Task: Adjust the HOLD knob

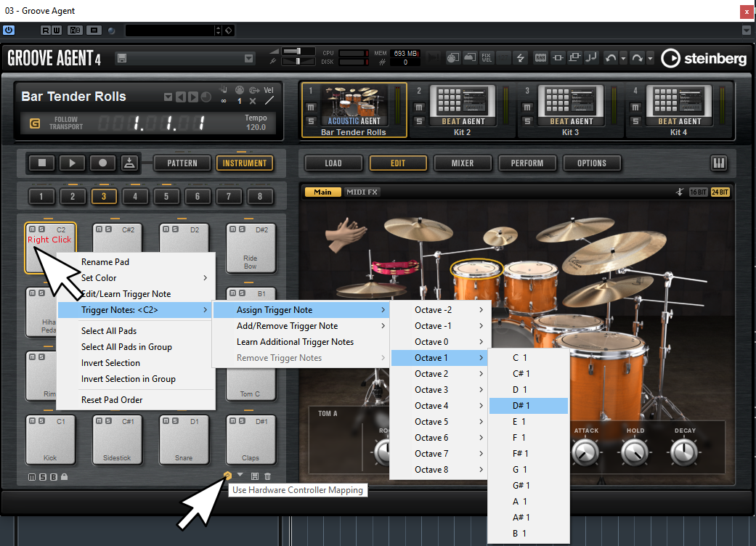Action: tap(635, 452)
